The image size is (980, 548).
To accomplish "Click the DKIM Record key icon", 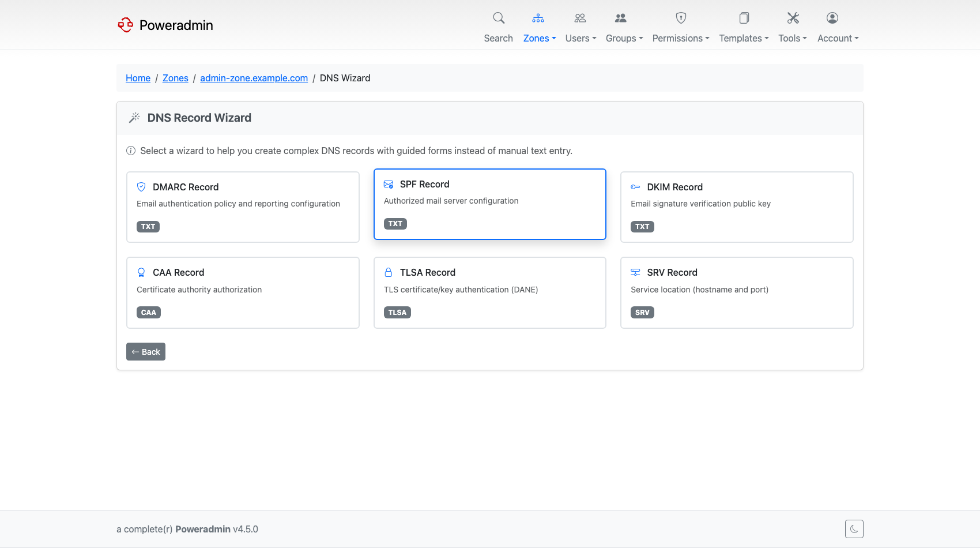I will point(635,187).
